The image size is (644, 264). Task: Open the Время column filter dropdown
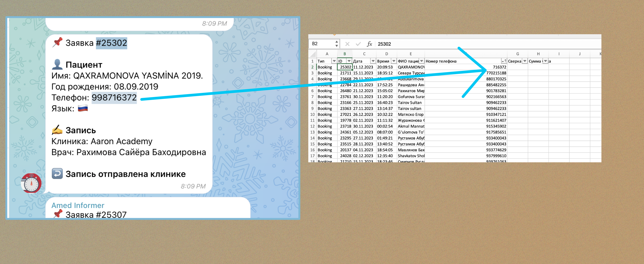[x=394, y=61]
